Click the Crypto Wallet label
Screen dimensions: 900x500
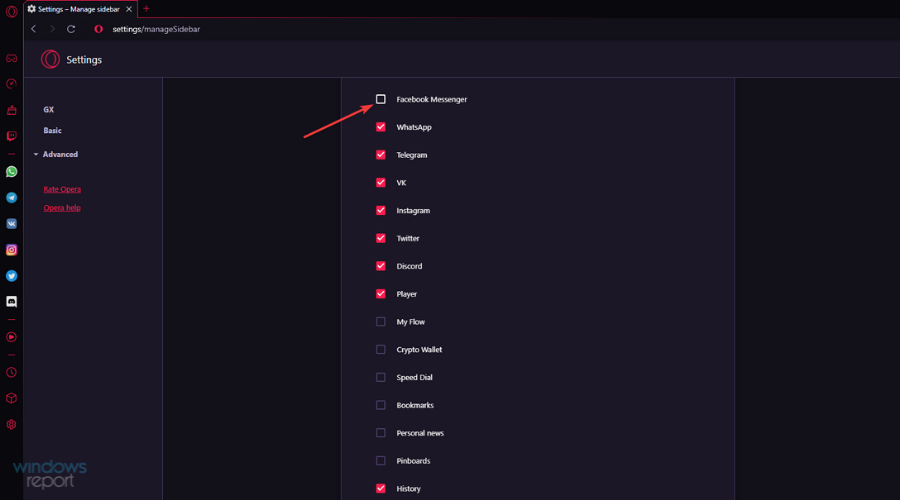click(x=419, y=350)
